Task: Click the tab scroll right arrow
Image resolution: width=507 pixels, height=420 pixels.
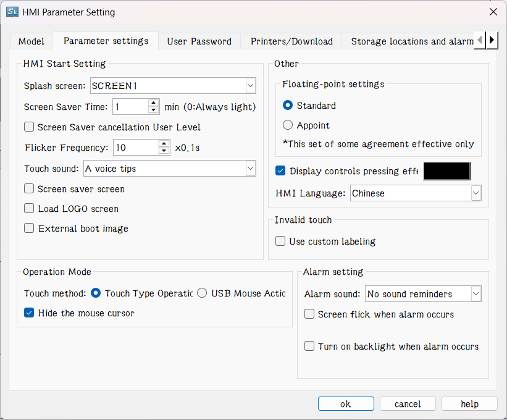Action: pos(492,41)
